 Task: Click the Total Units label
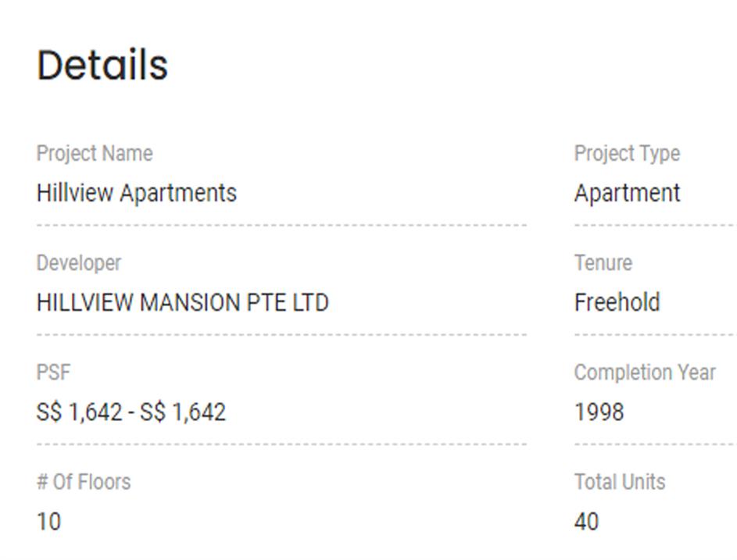620,481
